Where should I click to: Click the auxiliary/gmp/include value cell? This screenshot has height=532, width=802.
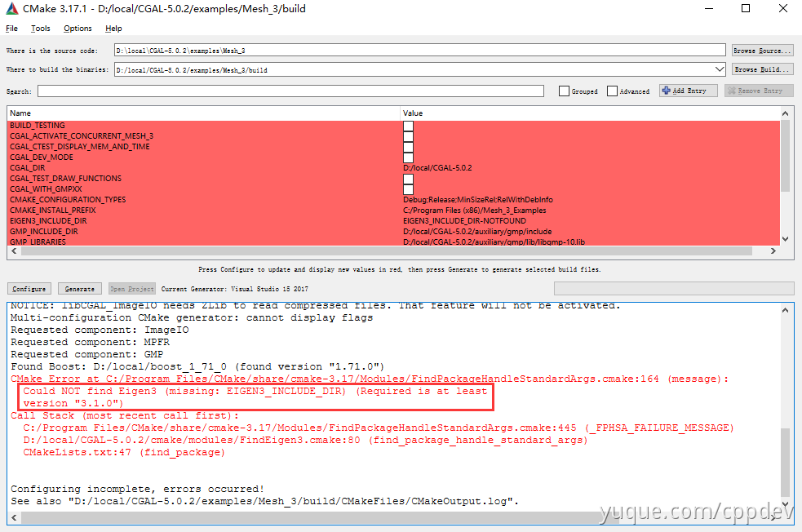coord(477,232)
